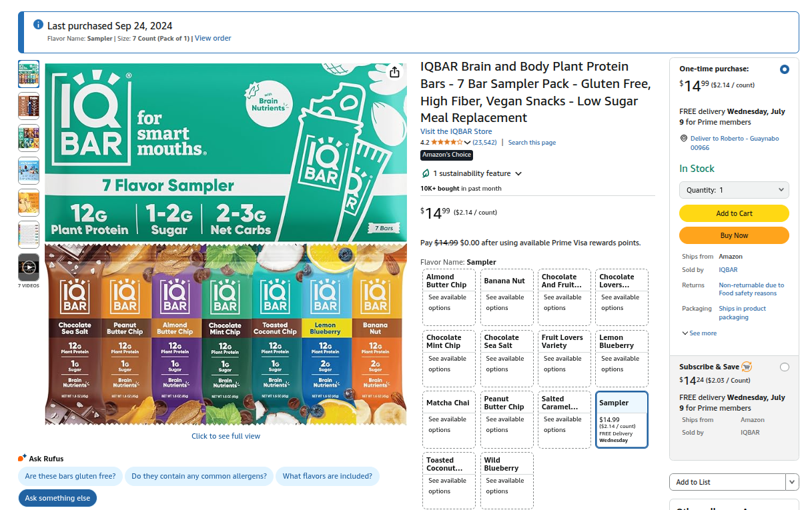Click the Add to Cart button
Image resolution: width=812 pixels, height=510 pixels.
(x=734, y=213)
